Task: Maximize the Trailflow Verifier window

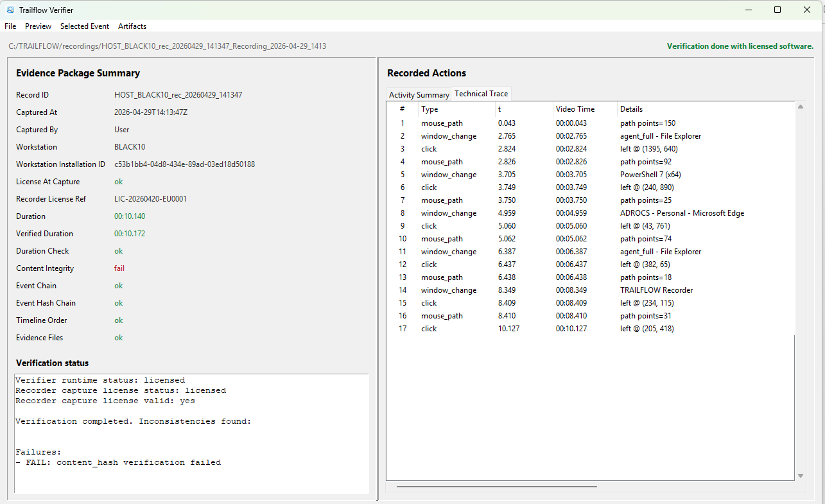Action: [777, 10]
